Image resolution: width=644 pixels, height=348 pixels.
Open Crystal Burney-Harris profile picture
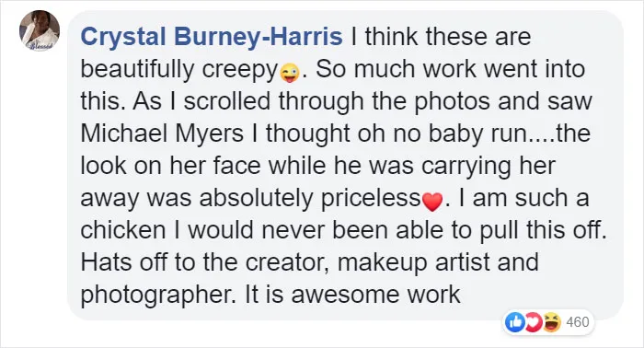pos(40,30)
